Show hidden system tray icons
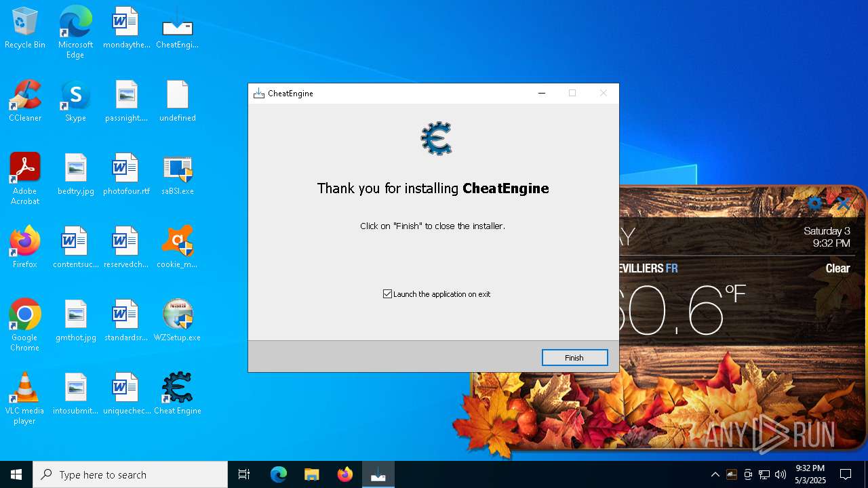Viewport: 868px width, 488px height. 715,474
